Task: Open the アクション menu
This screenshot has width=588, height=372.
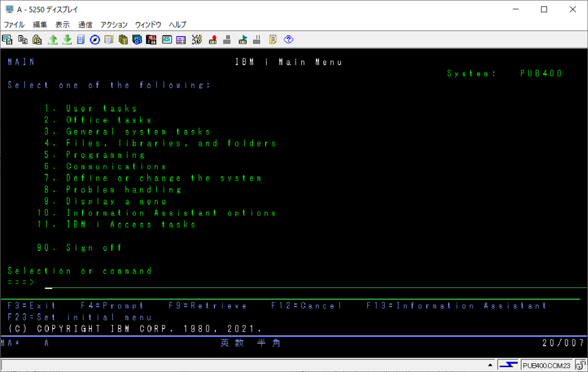Action: tap(113, 25)
